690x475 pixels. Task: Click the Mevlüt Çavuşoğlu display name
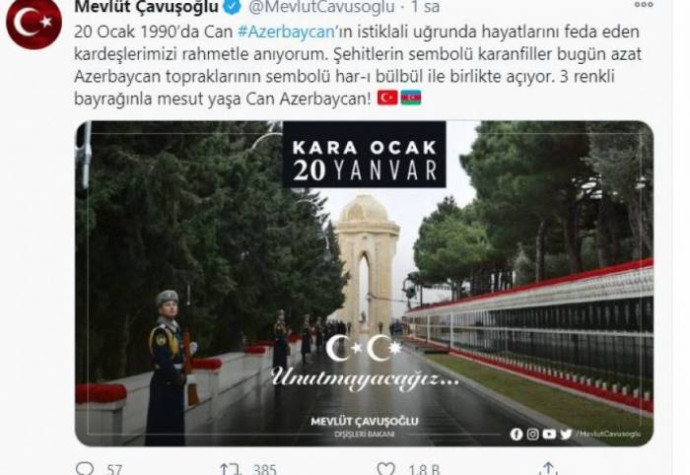(147, 7)
